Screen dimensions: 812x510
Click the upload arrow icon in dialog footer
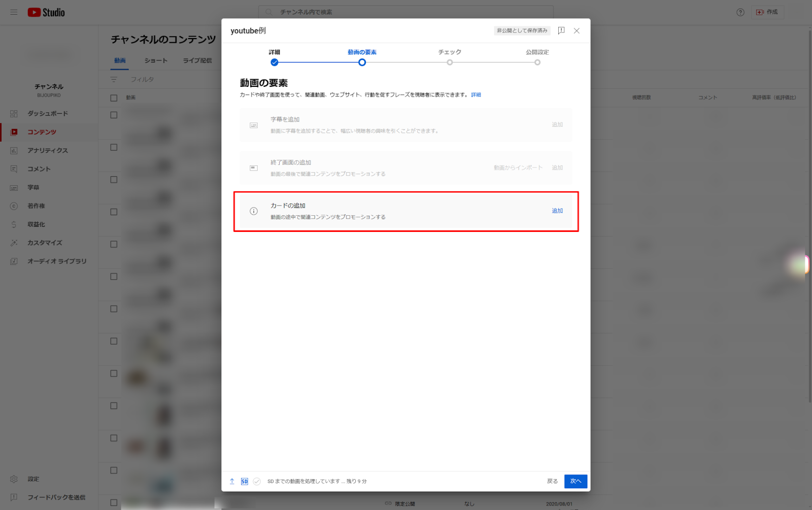point(232,482)
